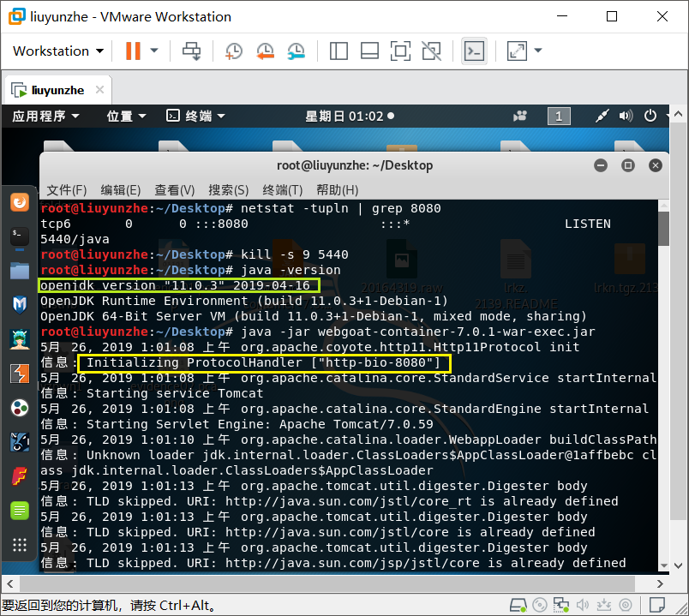The image size is (689, 616).
Task: Click the VMware horizontal scrollbar right arrow
Action: click(x=660, y=584)
